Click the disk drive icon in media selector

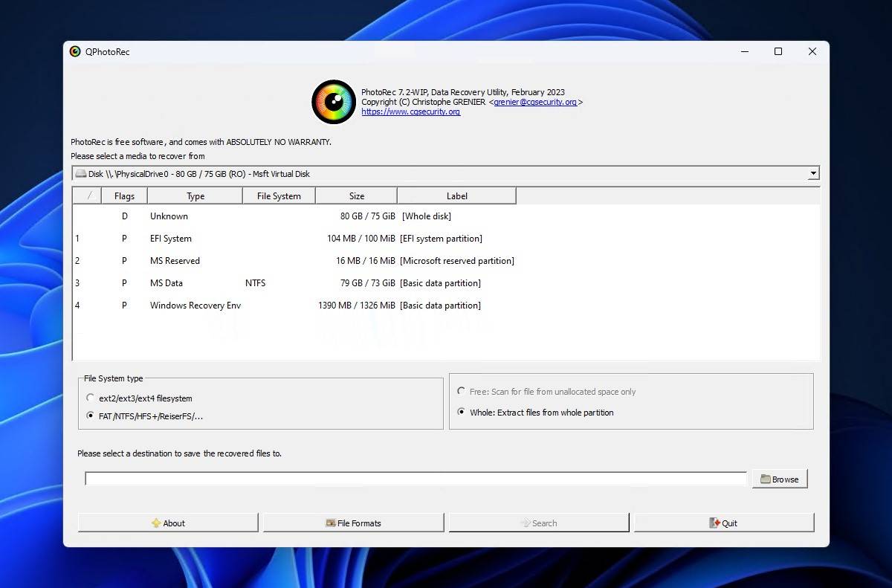[81, 174]
